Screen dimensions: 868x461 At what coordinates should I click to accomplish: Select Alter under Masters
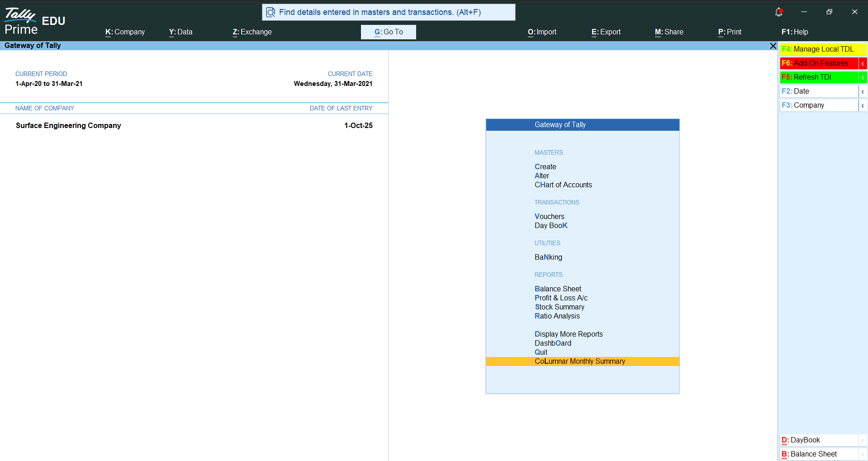tap(541, 176)
